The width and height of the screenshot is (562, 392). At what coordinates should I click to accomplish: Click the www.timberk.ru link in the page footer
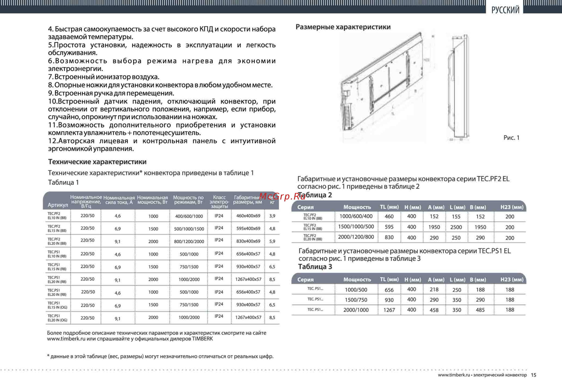(x=454, y=375)
